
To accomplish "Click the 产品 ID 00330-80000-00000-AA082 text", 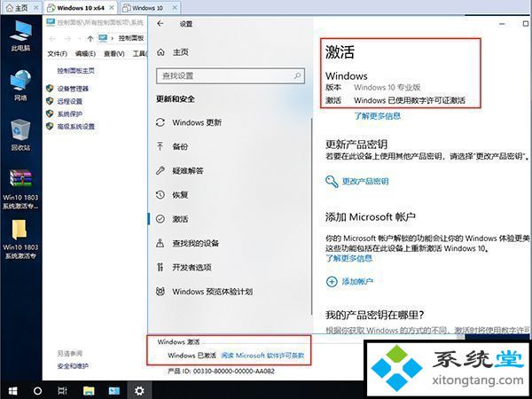I will coord(221,372).
